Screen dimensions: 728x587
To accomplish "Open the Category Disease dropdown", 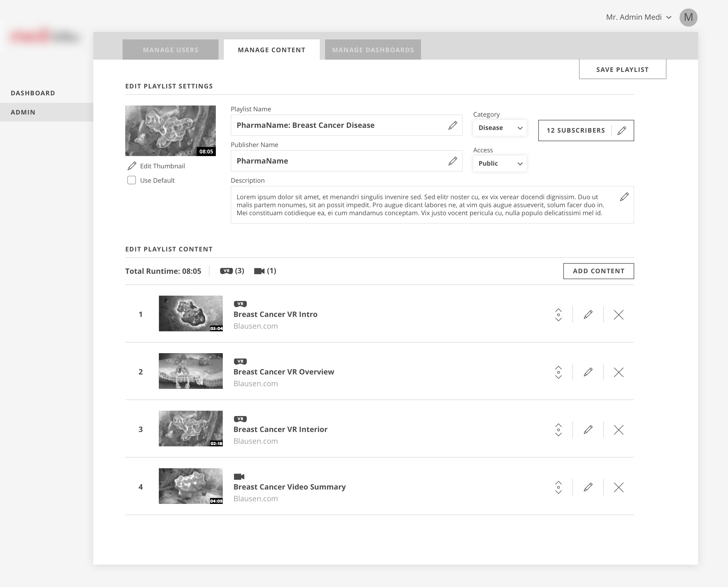I will [x=500, y=128].
